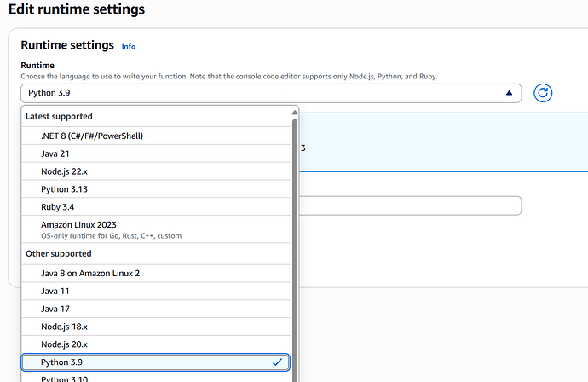This screenshot has width=588, height=382.
Task: Choose Amazon Linux 2023 OS-only runtime
Action: 156,229
